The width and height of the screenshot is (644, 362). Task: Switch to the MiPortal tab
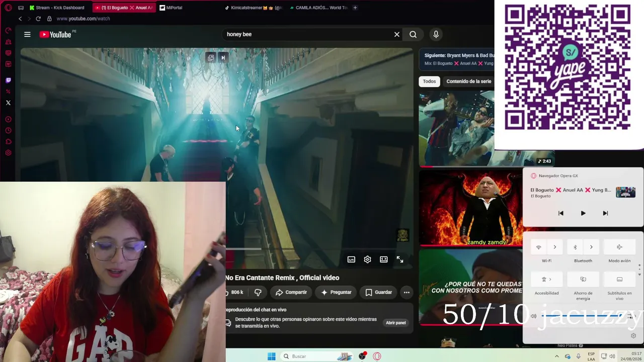171,8
